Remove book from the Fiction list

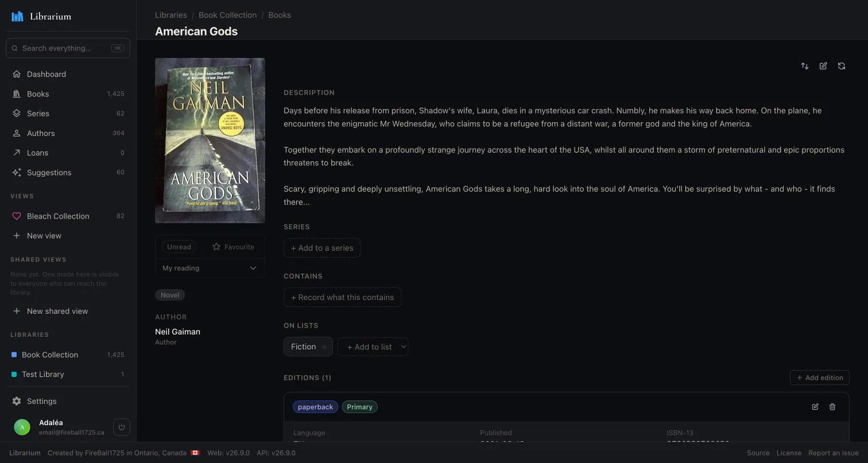coord(324,347)
